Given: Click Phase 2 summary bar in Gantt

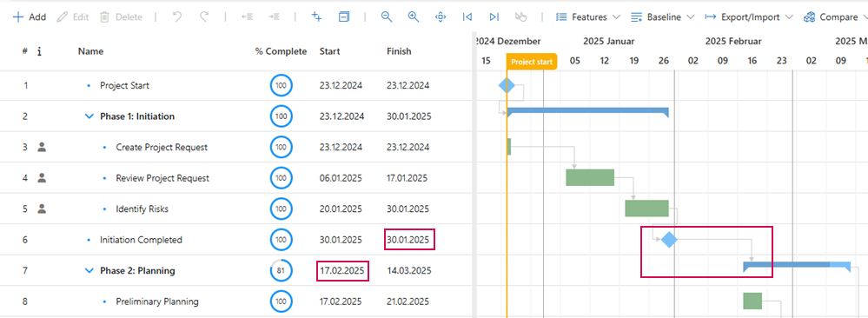Looking at the screenshot, I should 797,266.
